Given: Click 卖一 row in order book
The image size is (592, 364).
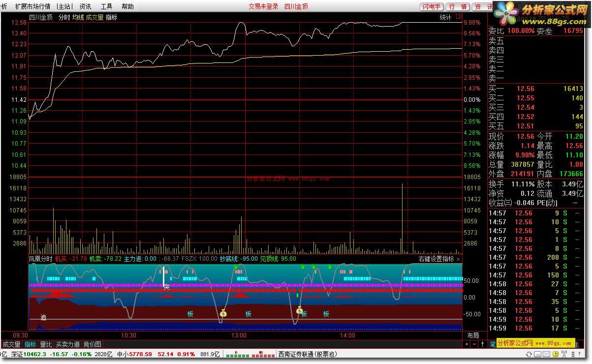Looking at the screenshot, I should 536,79.
